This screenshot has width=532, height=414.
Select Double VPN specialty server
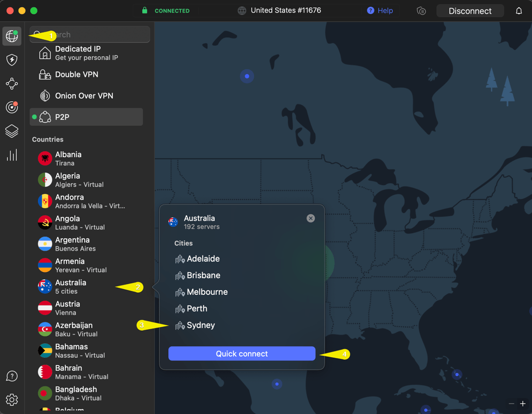pyautogui.click(x=87, y=74)
